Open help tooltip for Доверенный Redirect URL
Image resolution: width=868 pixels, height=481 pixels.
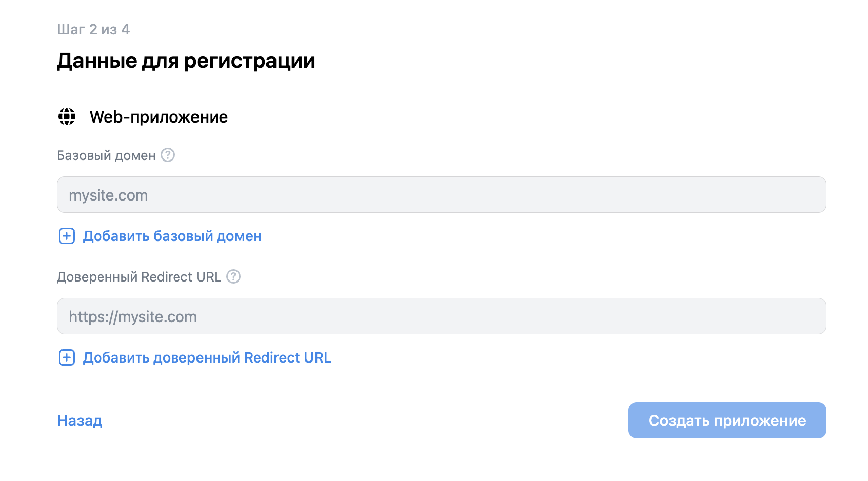tap(233, 276)
